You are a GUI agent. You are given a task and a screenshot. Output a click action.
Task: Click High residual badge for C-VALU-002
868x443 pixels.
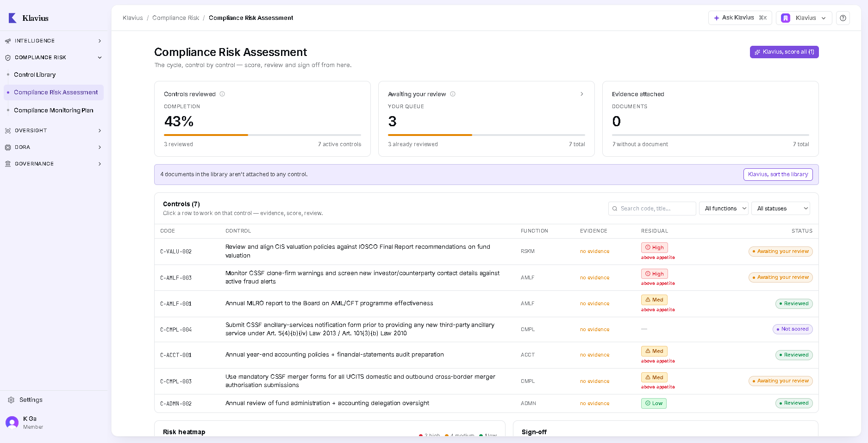point(655,248)
